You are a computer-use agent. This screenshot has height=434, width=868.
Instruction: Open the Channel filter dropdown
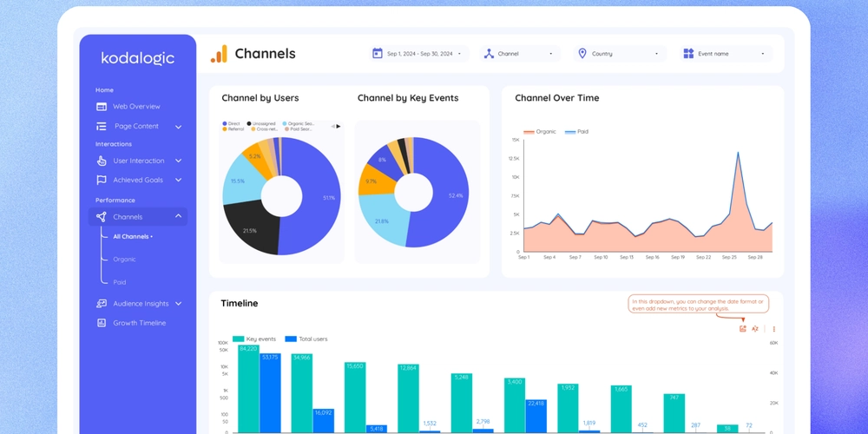(x=520, y=54)
